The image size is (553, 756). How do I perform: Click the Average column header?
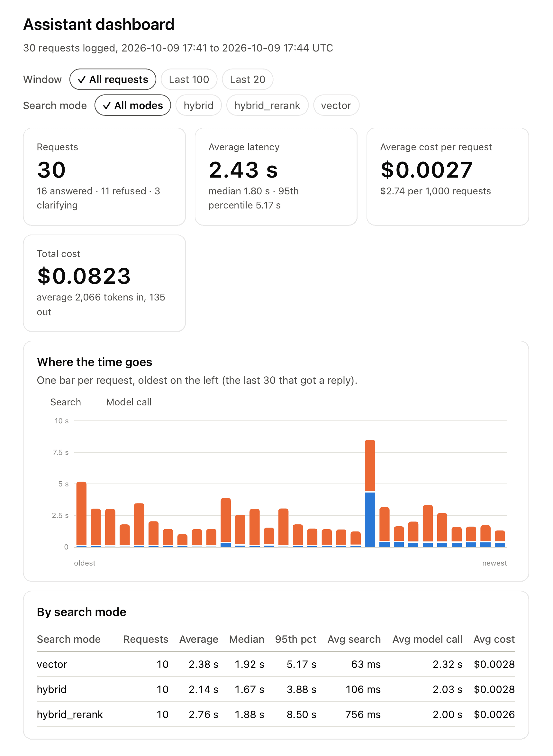click(199, 639)
